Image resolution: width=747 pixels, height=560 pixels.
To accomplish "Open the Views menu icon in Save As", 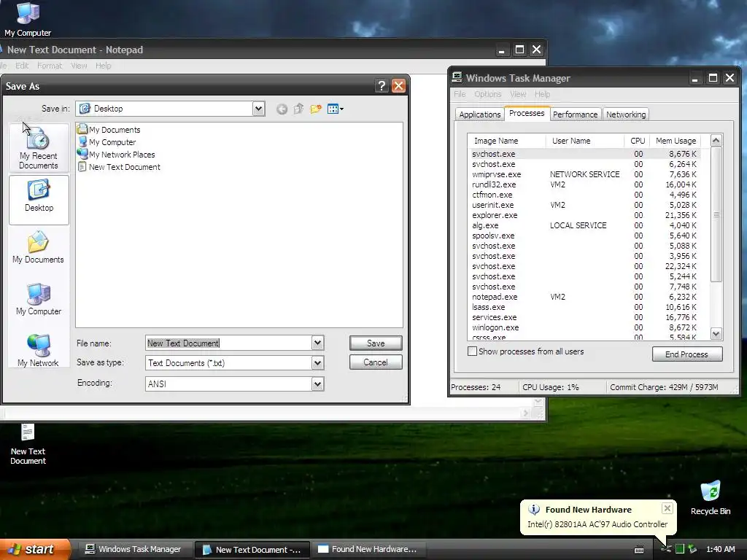I will (336, 109).
